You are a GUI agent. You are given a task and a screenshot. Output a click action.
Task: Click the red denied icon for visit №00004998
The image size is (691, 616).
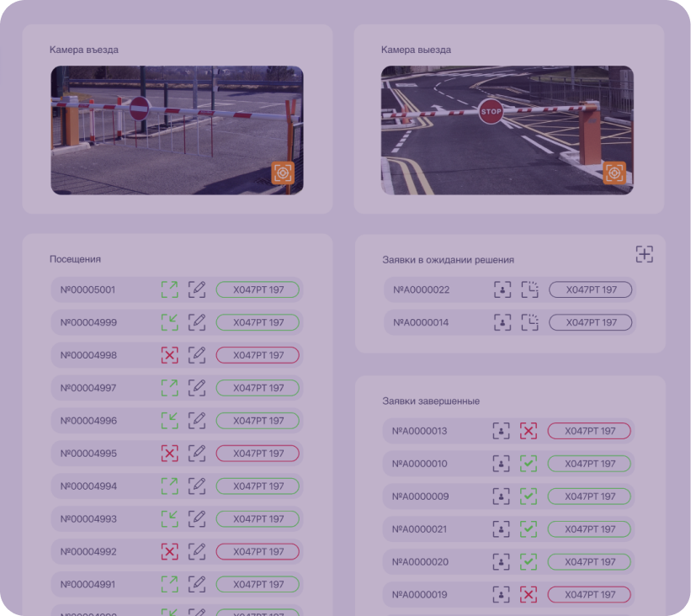[170, 355]
